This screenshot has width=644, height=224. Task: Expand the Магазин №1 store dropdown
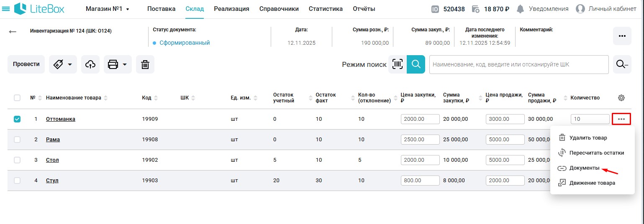(x=108, y=9)
